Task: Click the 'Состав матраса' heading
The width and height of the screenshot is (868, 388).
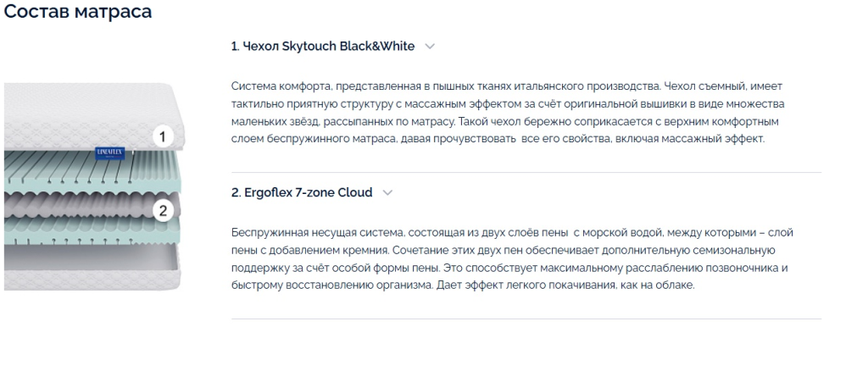Action: click(78, 11)
